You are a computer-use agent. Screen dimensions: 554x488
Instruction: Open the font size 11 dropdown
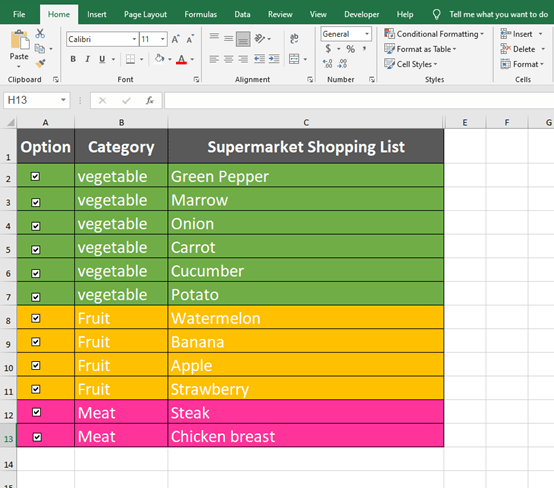(162, 39)
